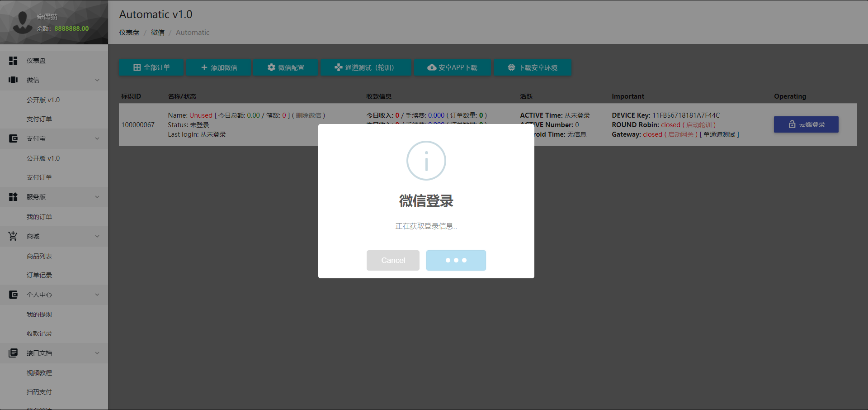Click the 下载安卓环境 button label
The height and width of the screenshot is (410, 868).
(538, 67)
